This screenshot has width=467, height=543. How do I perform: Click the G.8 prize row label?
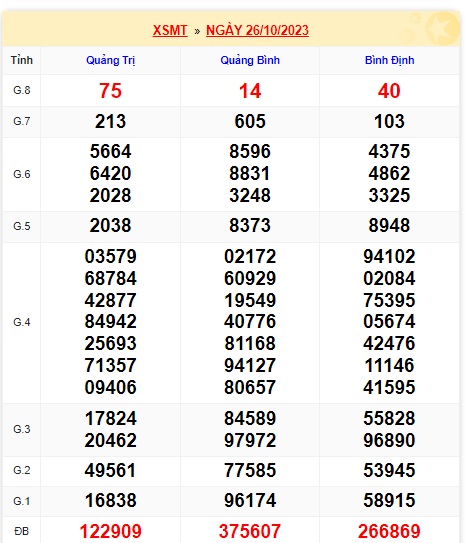click(21, 90)
